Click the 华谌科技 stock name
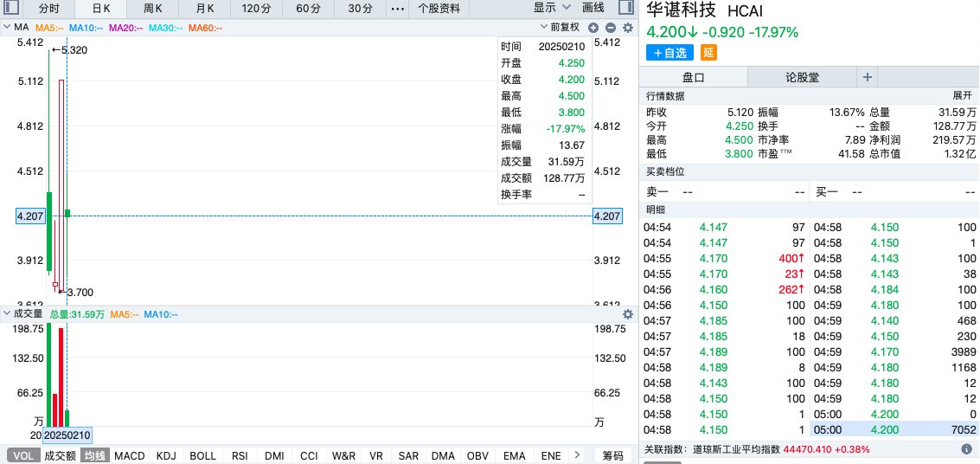 click(x=682, y=10)
